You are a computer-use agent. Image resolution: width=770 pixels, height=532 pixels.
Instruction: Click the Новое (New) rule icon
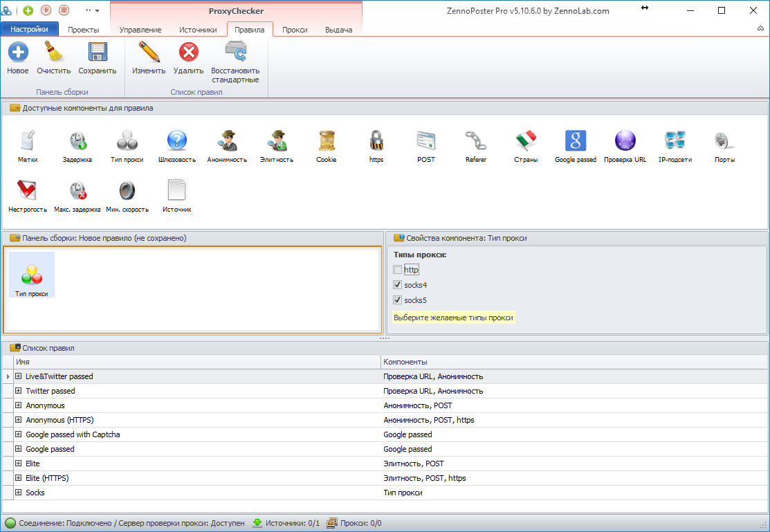(x=18, y=52)
